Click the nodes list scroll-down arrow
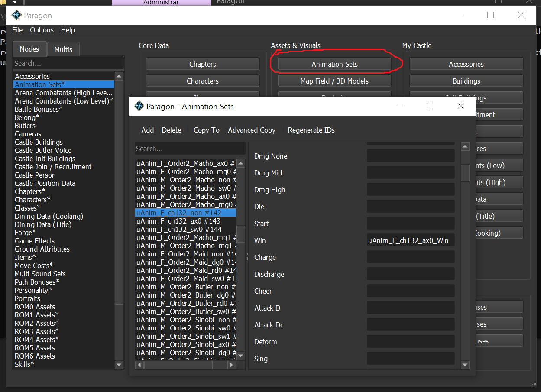The image size is (541, 392). point(119,365)
